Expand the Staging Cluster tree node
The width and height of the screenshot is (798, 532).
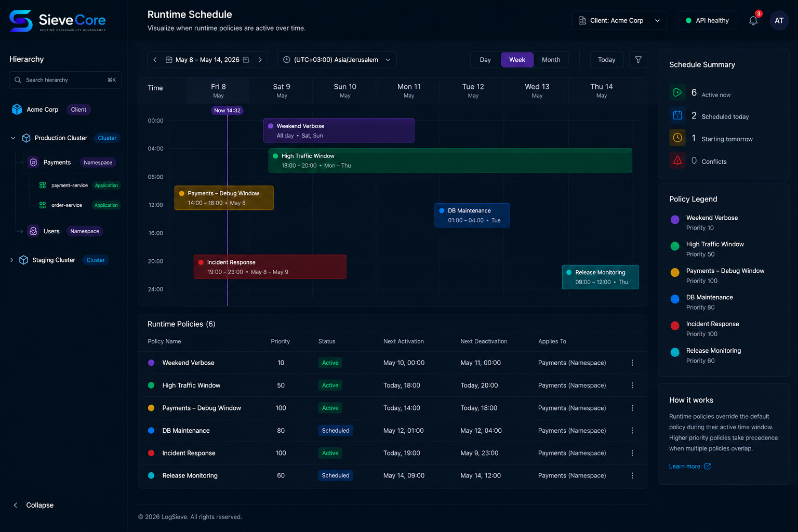pos(11,260)
